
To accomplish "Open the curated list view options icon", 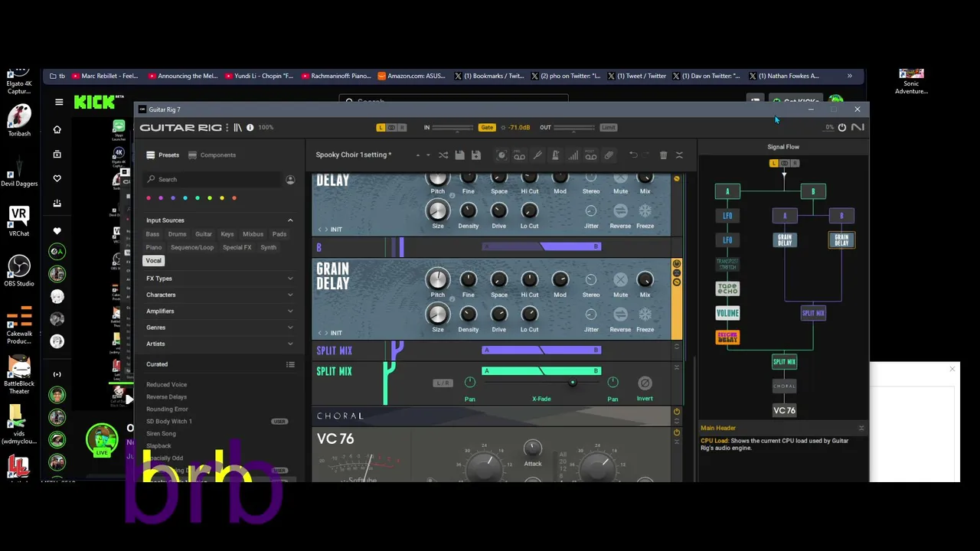I will tap(290, 364).
